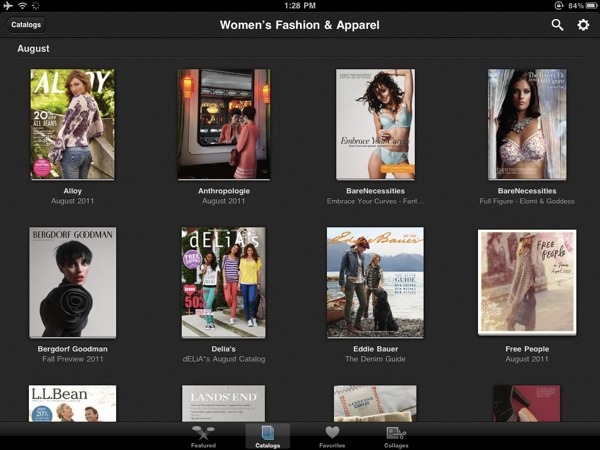Viewport: 600px width, 450px height.
Task: Switch to the Featured tab
Action: [203, 437]
